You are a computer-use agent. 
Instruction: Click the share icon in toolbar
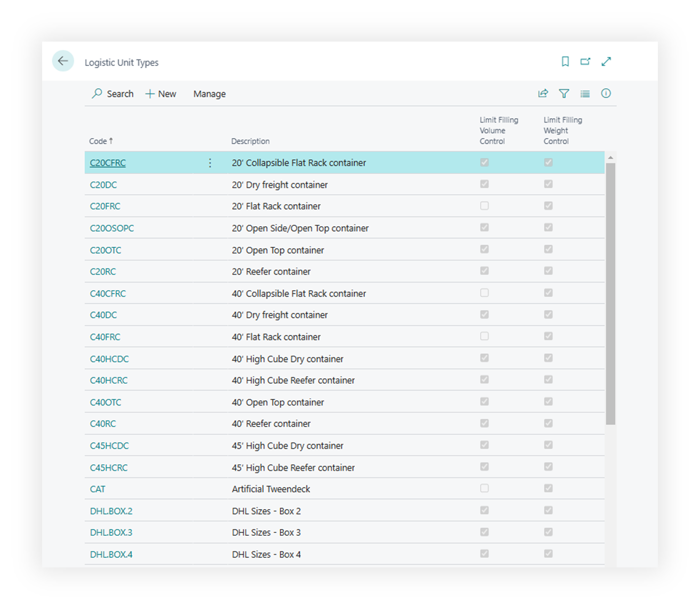(x=543, y=94)
